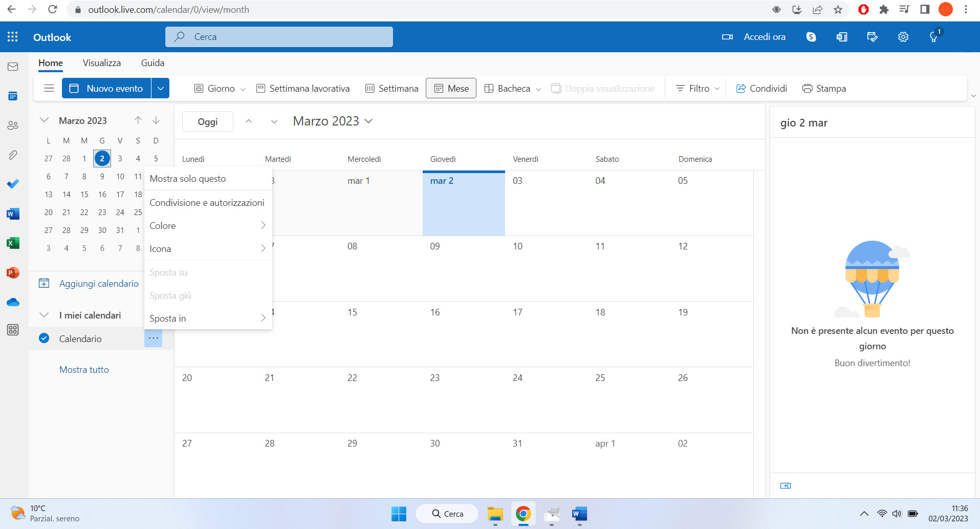980x529 pixels.
Task: Select Mostra solo questo from the menu
Action: (187, 178)
